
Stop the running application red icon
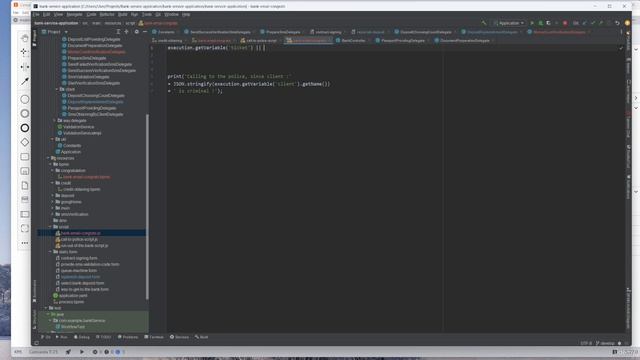[x=565, y=23]
